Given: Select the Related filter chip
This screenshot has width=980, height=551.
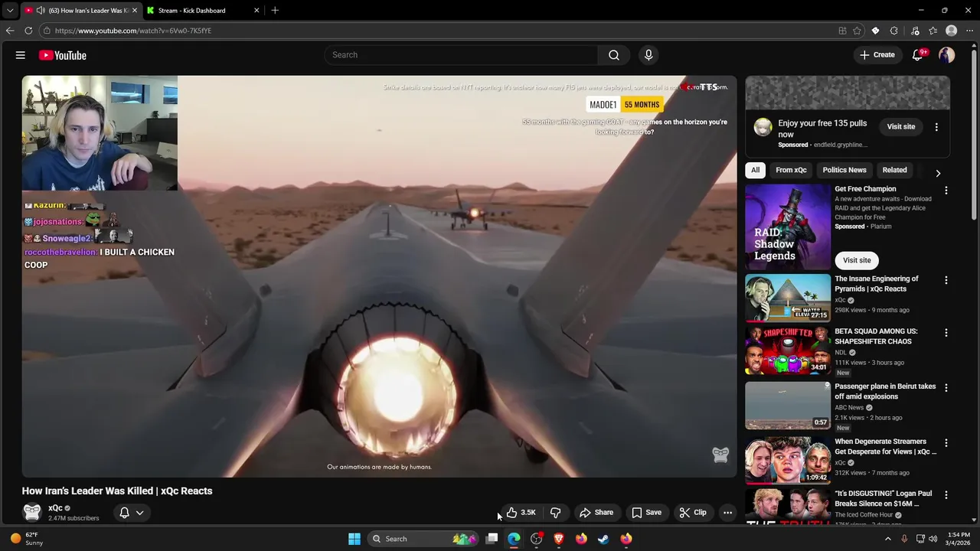Looking at the screenshot, I should tap(894, 170).
